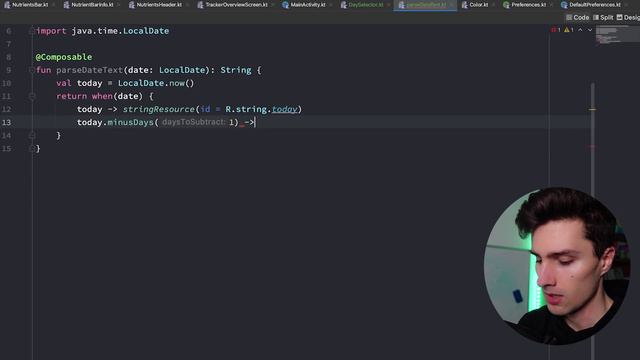Click the parseDateText function name
The height and width of the screenshot is (360, 640).
89,70
